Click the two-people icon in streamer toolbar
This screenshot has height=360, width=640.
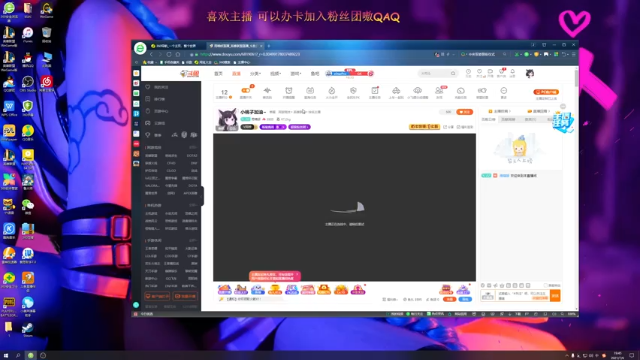click(439, 91)
